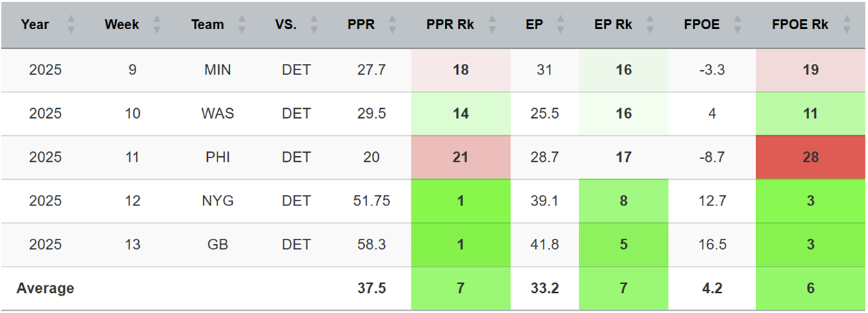Click the VS. column sort arrows
868x313 pixels.
click(313, 25)
